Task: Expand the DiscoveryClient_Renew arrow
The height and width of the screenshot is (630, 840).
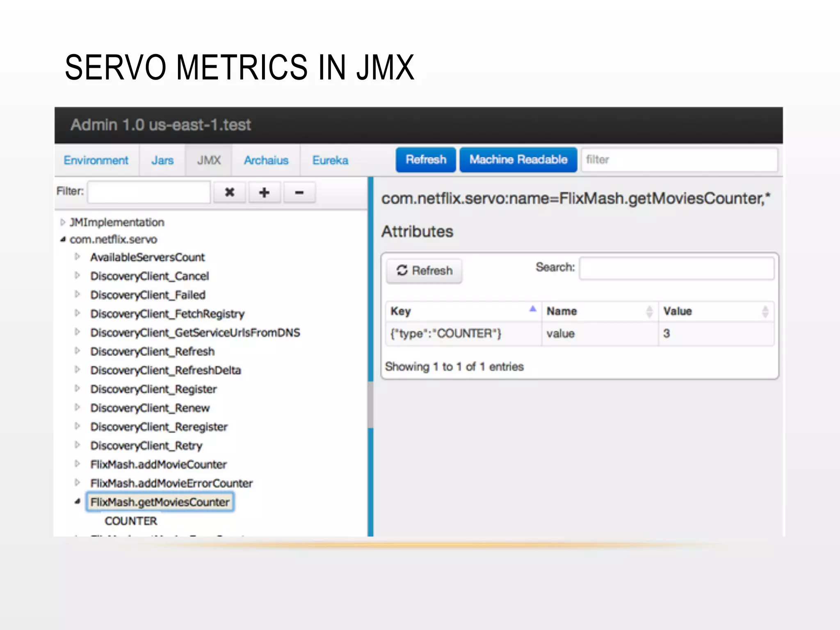Action: (77, 408)
